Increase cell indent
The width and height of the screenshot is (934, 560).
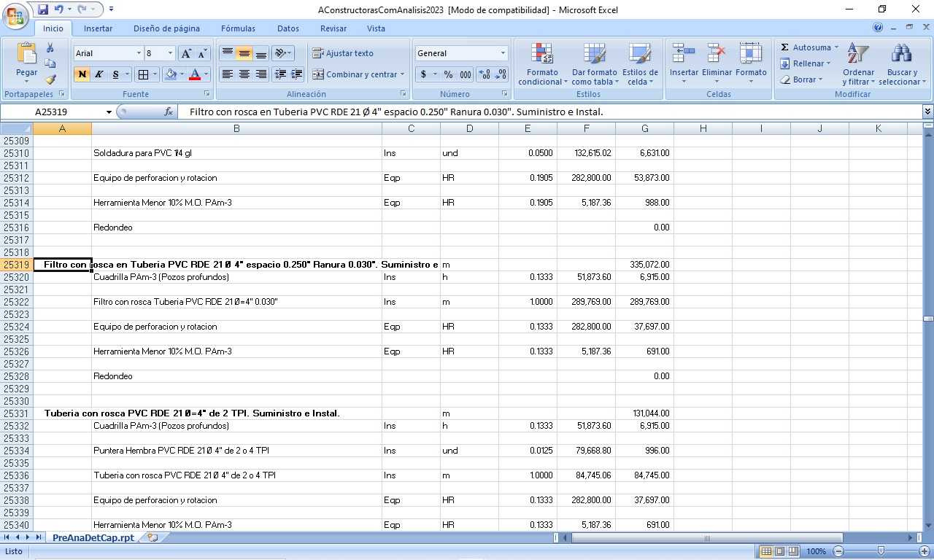click(x=296, y=74)
